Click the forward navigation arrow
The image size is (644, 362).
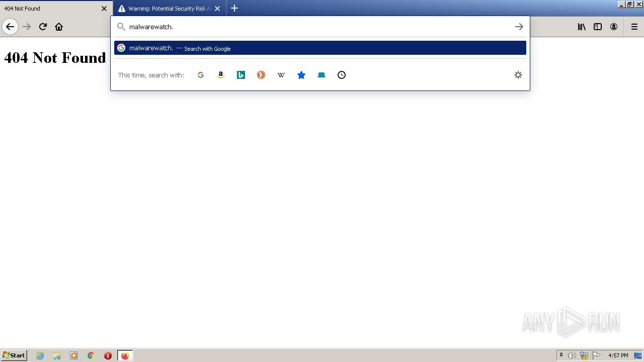click(x=27, y=27)
